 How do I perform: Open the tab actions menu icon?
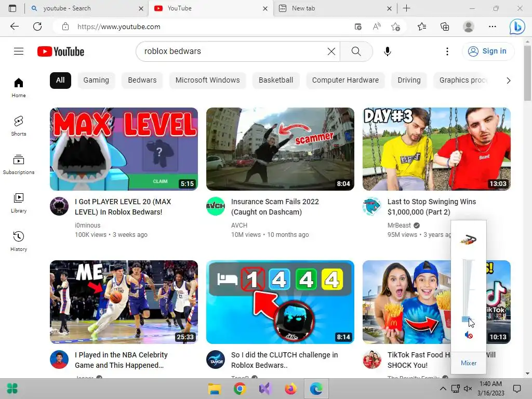click(x=12, y=8)
